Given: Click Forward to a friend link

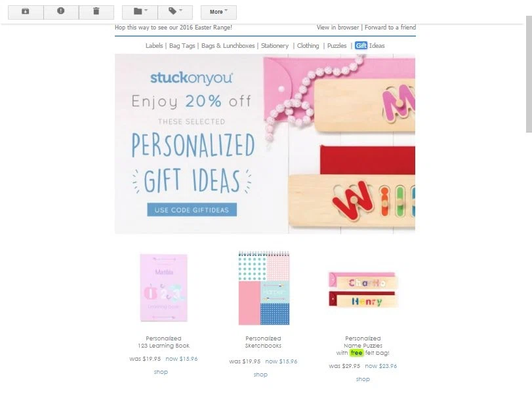Looking at the screenshot, I should [x=390, y=28].
